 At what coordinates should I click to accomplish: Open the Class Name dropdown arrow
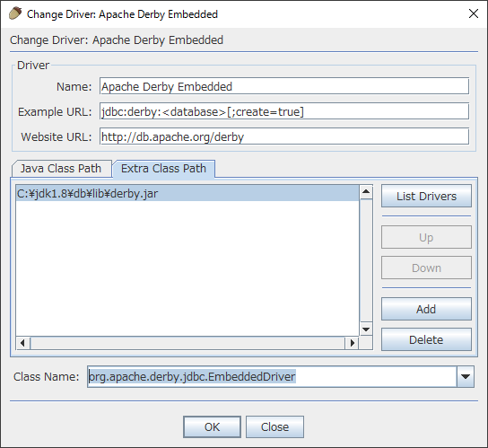[x=466, y=377]
